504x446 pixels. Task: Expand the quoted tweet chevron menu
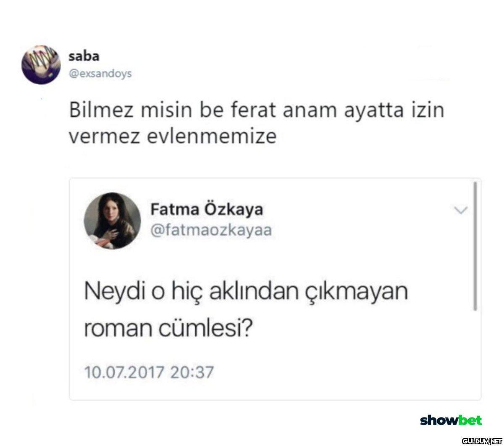coord(461,211)
